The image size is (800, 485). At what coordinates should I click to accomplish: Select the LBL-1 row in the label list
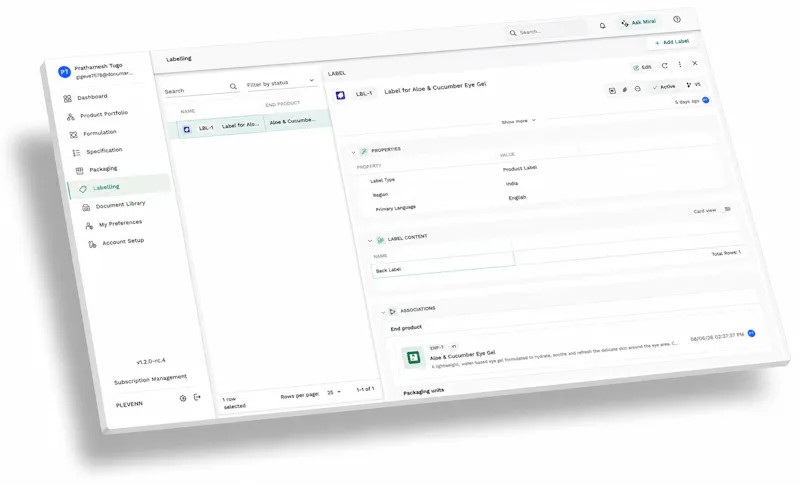pyautogui.click(x=248, y=124)
